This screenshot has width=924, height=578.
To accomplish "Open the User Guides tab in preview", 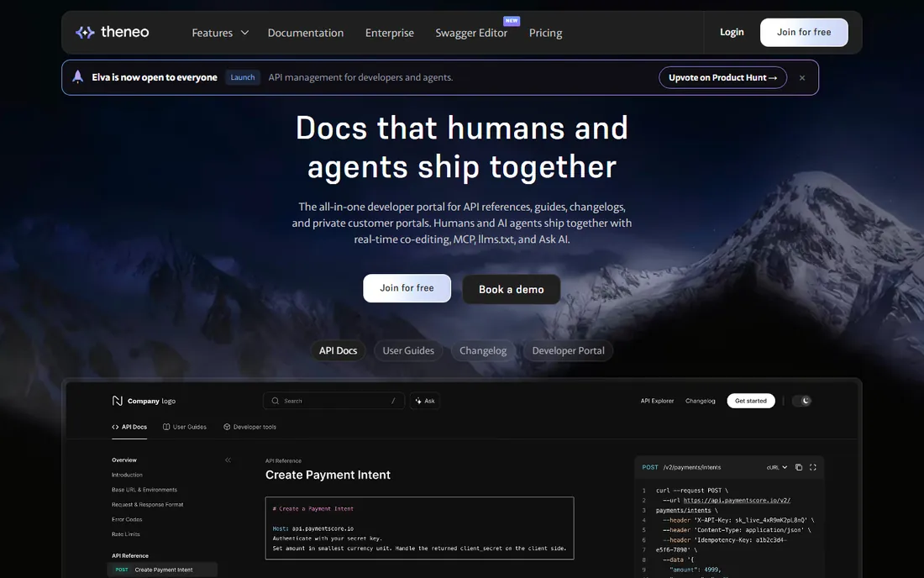I will click(185, 427).
